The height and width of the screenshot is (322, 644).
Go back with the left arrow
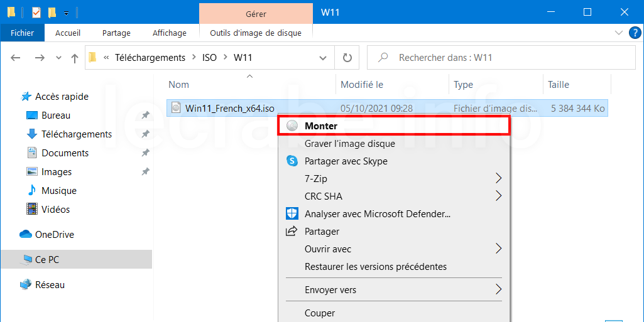click(16, 58)
